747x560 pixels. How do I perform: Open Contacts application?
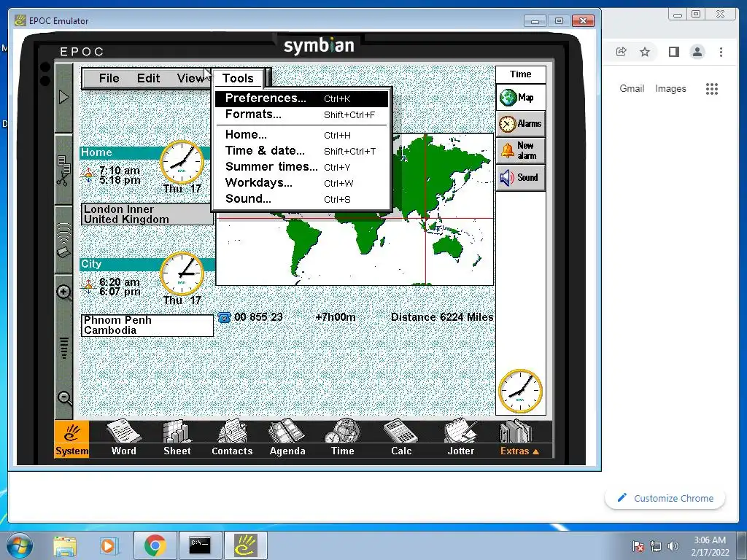[232, 438]
